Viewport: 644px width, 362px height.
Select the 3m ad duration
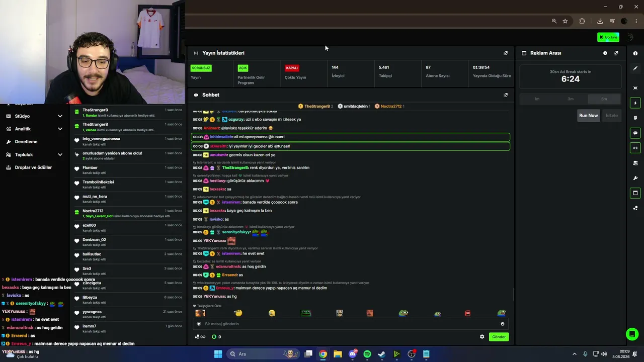(571, 99)
